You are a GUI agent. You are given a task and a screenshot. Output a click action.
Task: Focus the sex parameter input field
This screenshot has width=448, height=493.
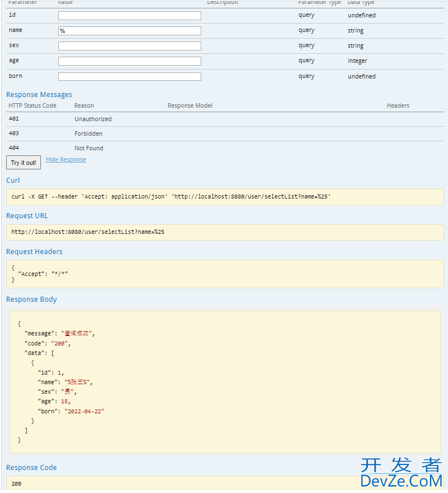[130, 46]
